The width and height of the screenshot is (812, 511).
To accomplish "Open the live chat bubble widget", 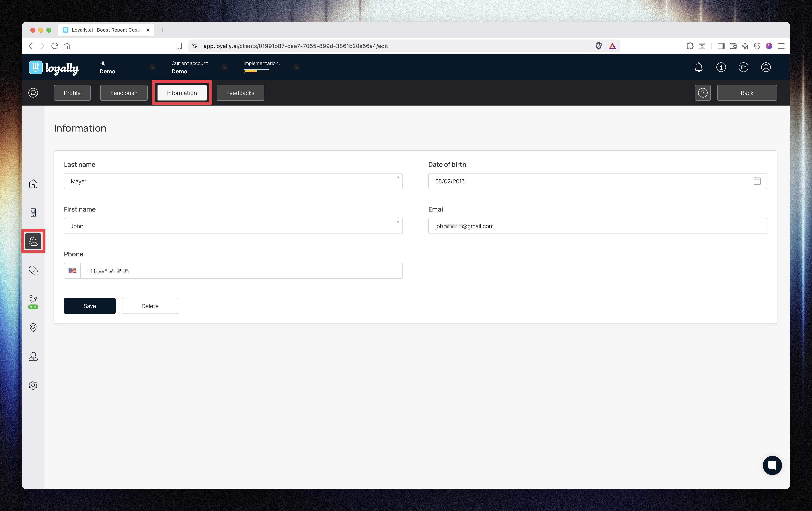I will [x=772, y=465].
